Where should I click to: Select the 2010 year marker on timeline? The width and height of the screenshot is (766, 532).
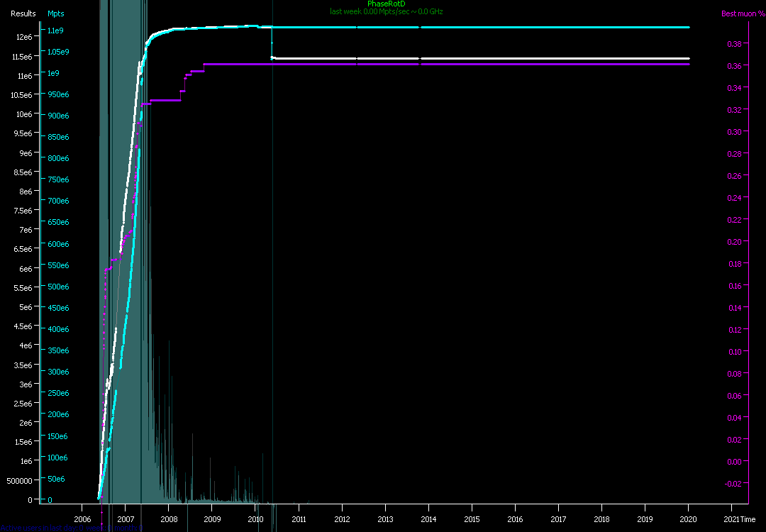[255, 519]
